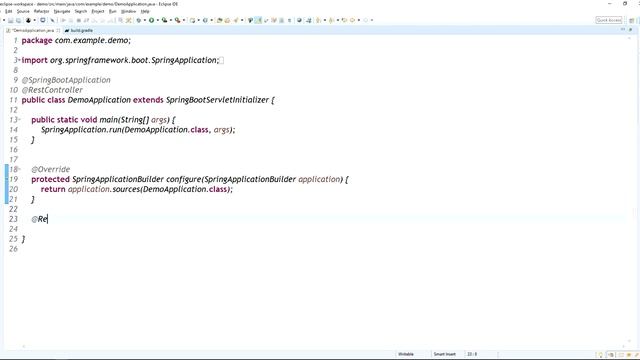Click the Resume debug toolbar icon
Viewport: 640px width, 360px height.
click(63, 20)
